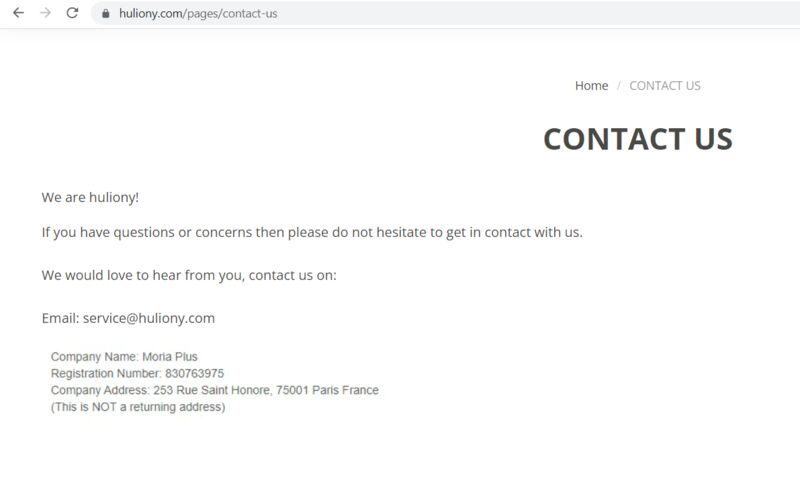The width and height of the screenshot is (800, 482).
Task: Click the CONTACT US page heading
Action: (x=638, y=139)
